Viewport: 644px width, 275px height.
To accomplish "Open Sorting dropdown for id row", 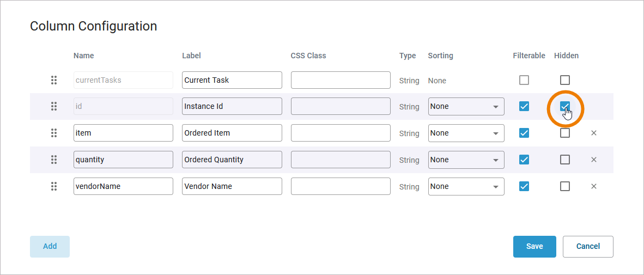I will (x=466, y=106).
